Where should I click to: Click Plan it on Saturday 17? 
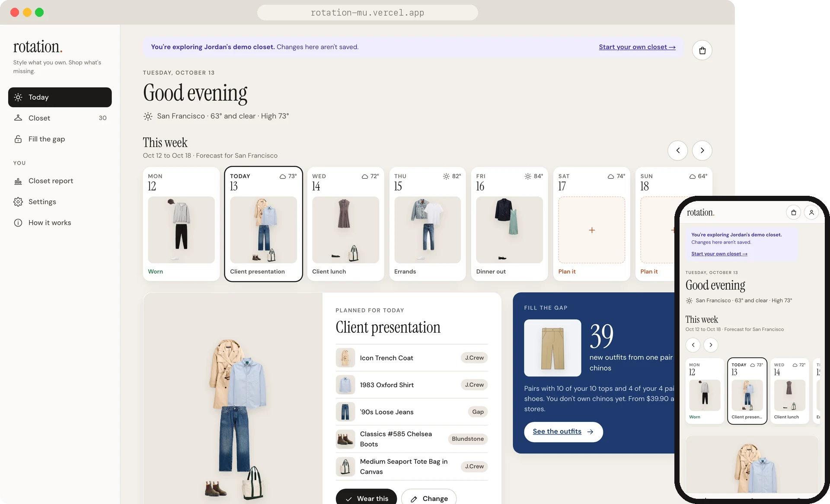click(567, 271)
